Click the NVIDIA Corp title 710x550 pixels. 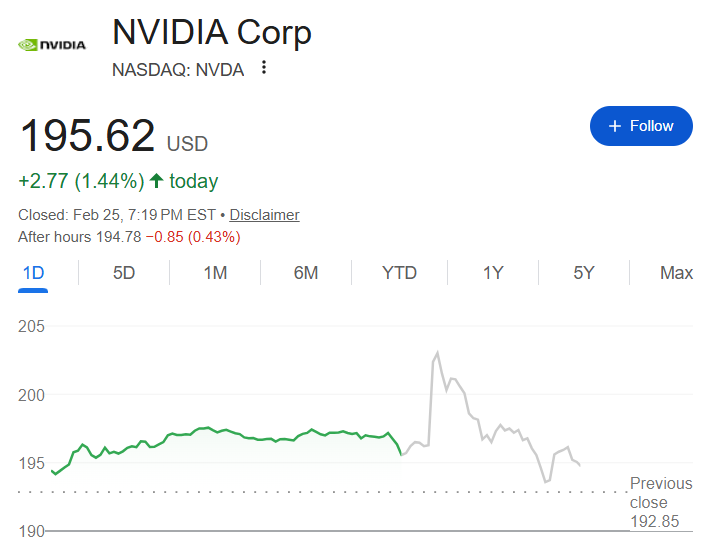tap(212, 32)
